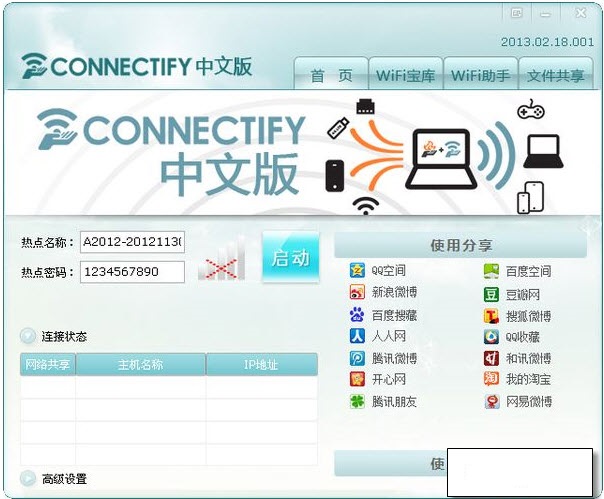Click the 我的淘宝 share icon
The height and width of the screenshot is (499, 604).
click(491, 379)
